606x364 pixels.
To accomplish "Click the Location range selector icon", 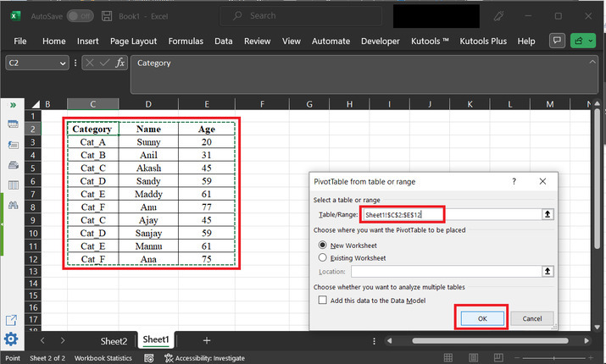I will (x=548, y=271).
